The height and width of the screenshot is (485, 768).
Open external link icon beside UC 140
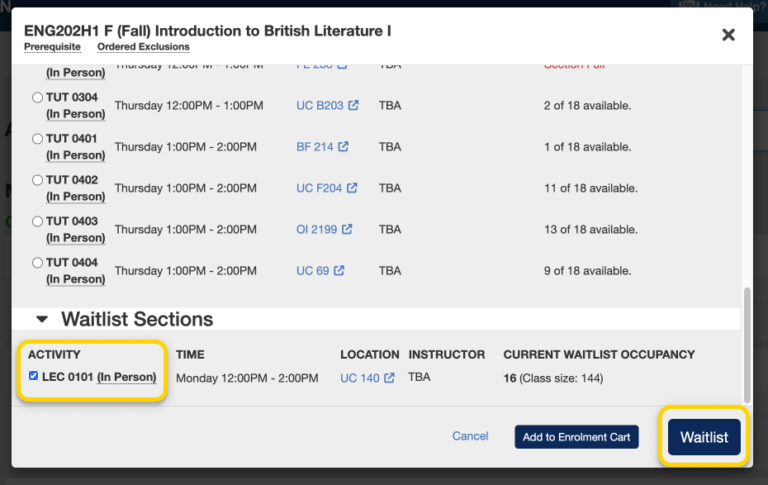[389, 378]
